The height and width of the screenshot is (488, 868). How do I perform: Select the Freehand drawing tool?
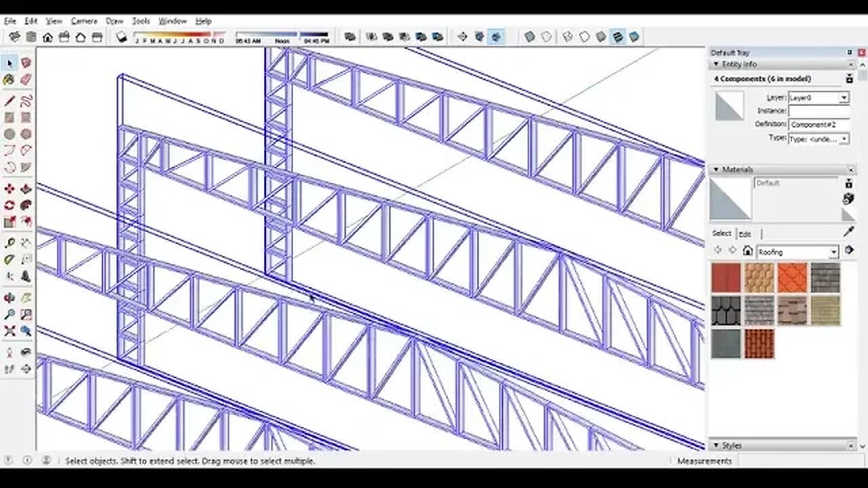point(26,102)
